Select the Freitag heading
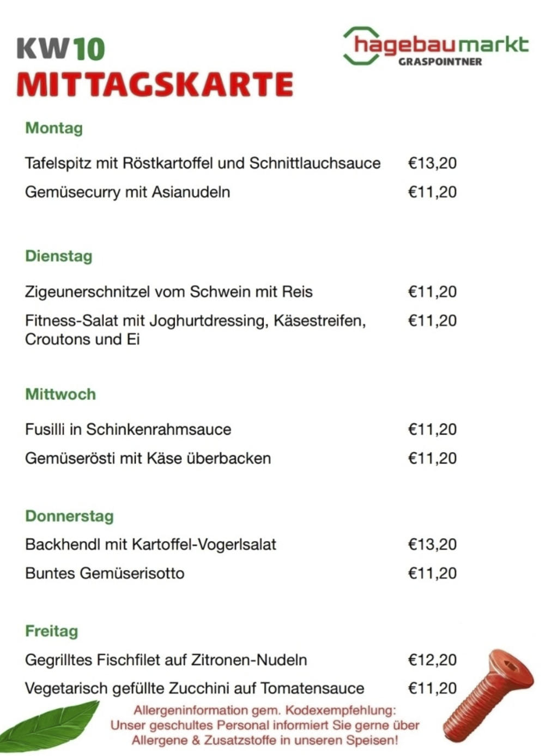Screen dimensions: 545x756 (x=52, y=631)
